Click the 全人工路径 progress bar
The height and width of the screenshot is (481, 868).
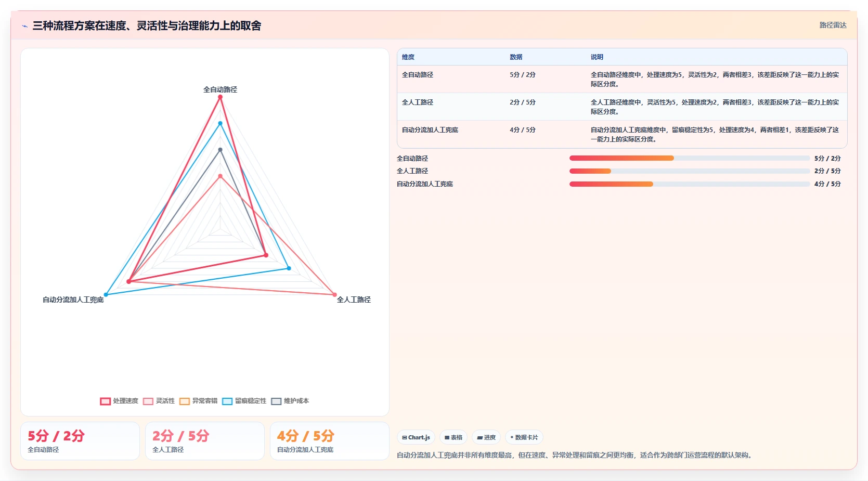coord(690,171)
